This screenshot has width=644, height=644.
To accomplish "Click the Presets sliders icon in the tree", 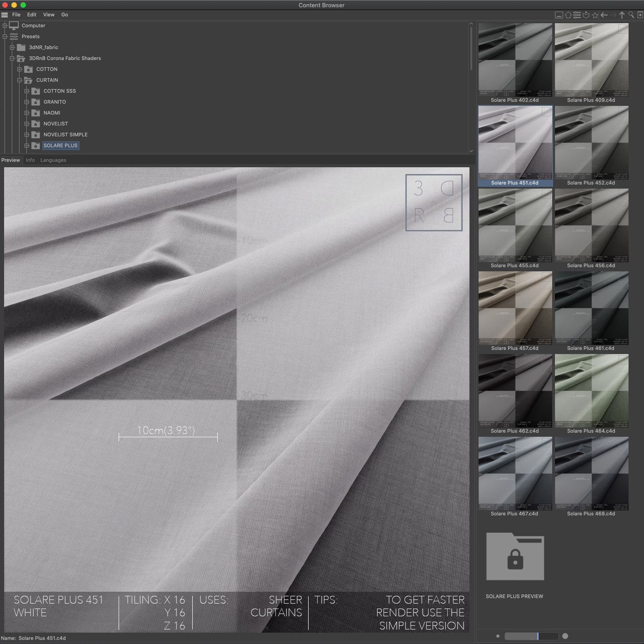I will pos(14,36).
